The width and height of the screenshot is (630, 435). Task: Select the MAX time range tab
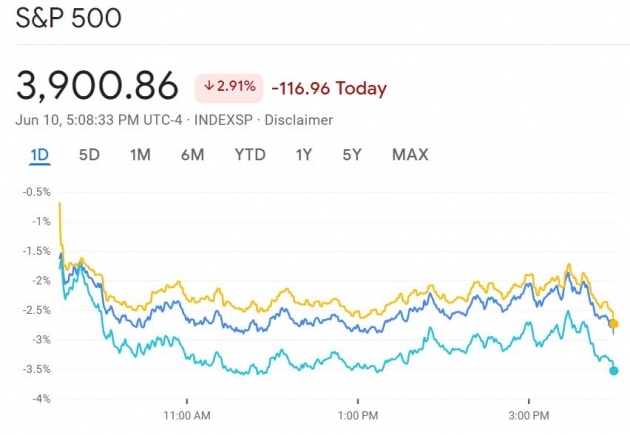(x=410, y=155)
